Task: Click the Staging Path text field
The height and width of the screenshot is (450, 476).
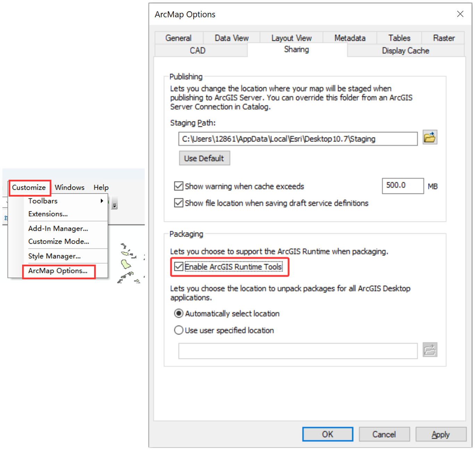Action: 298,139
